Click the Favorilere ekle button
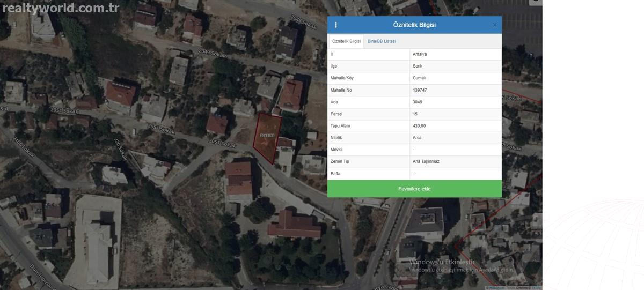 pyautogui.click(x=414, y=189)
